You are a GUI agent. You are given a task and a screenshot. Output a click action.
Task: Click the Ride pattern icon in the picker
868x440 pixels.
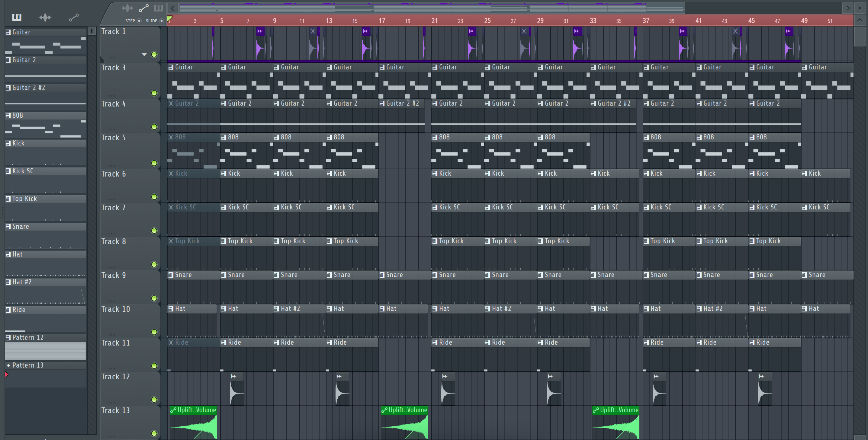pos(8,310)
